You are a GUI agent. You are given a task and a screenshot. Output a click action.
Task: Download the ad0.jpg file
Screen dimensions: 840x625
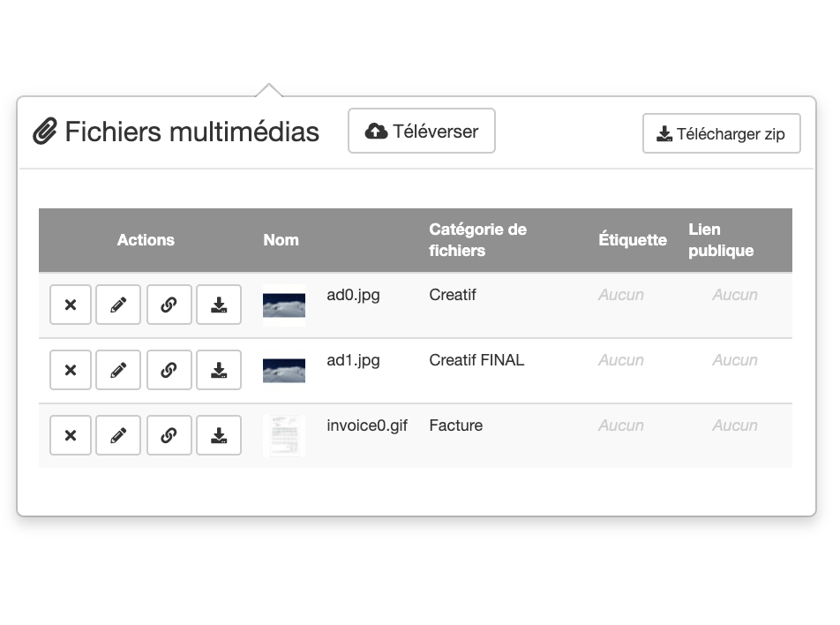click(x=219, y=305)
